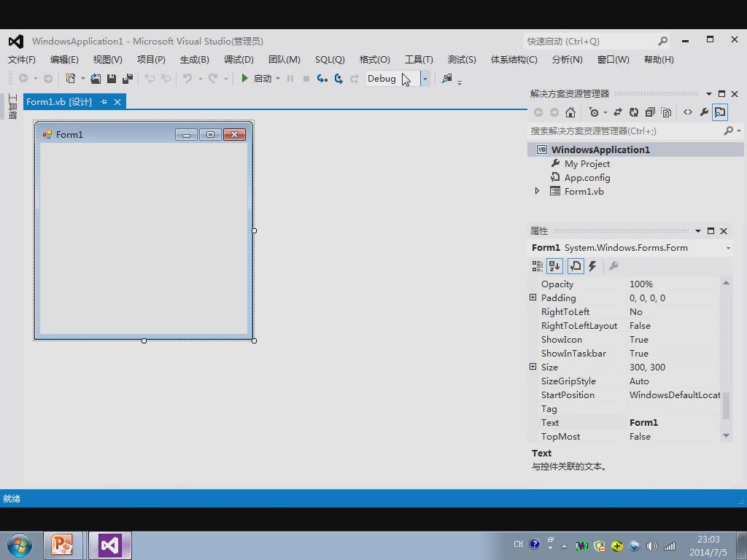The height and width of the screenshot is (560, 747).
Task: Click the Open File toolbar icon
Action: [96, 79]
